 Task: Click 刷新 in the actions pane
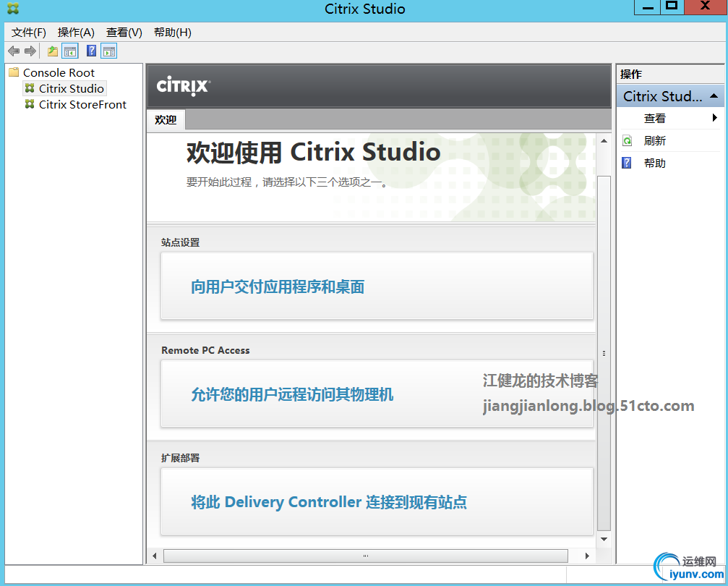[x=655, y=141]
